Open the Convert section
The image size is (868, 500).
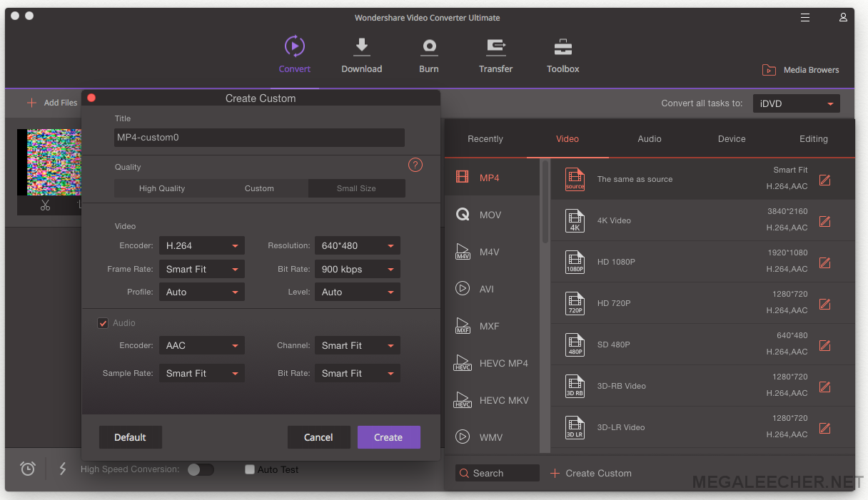(295, 54)
